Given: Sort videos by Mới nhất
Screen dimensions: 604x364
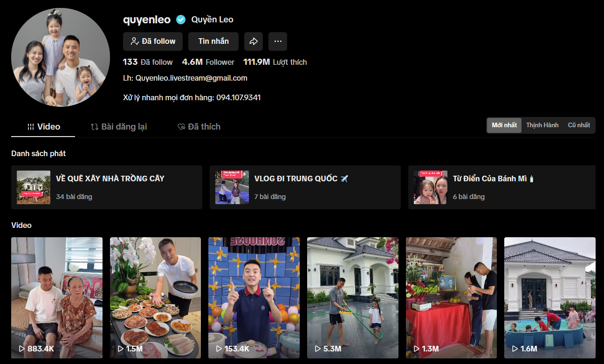Looking at the screenshot, I should tap(504, 125).
